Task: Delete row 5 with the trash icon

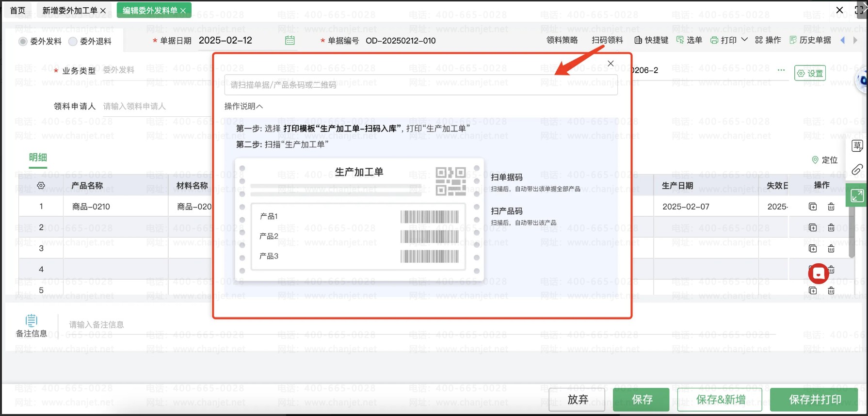Action: [x=831, y=290]
